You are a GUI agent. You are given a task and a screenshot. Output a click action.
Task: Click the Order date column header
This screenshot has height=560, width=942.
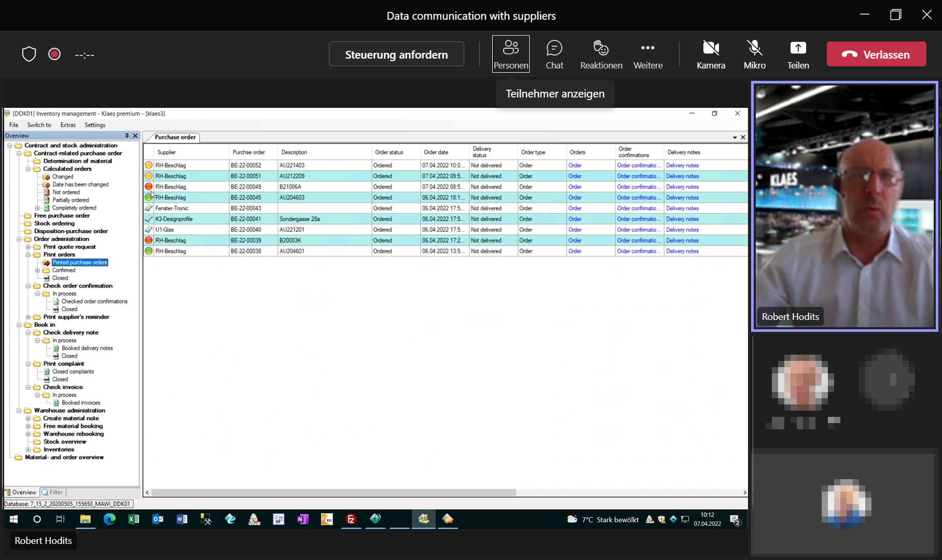(x=445, y=152)
